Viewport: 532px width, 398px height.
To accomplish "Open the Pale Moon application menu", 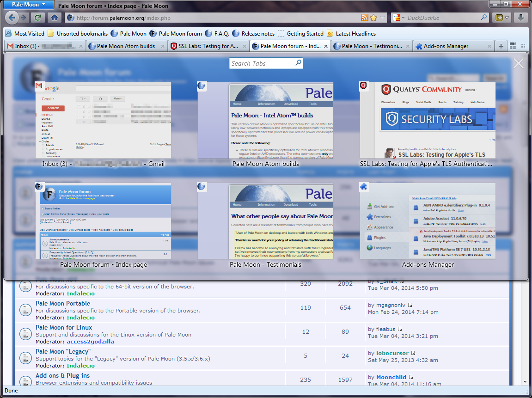I will (x=28, y=5).
